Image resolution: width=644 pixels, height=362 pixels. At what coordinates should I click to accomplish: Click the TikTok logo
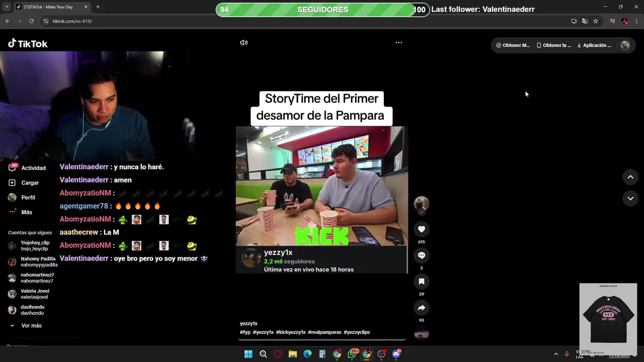pyautogui.click(x=28, y=44)
